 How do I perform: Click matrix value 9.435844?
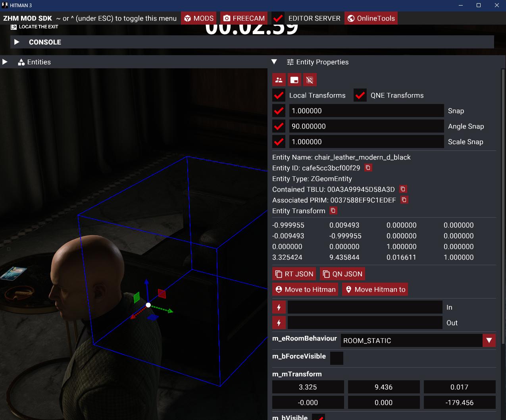coord(344,257)
